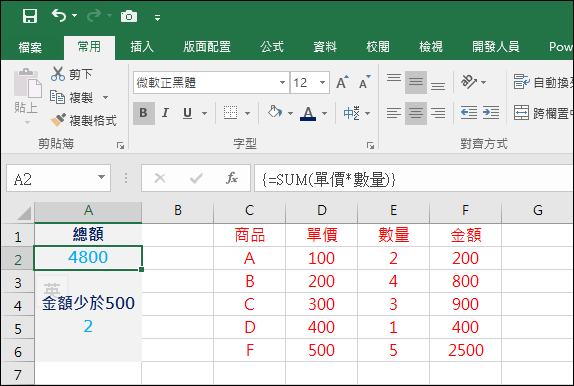The image size is (574, 386).
Task: Click the align right icon
Action: click(438, 113)
